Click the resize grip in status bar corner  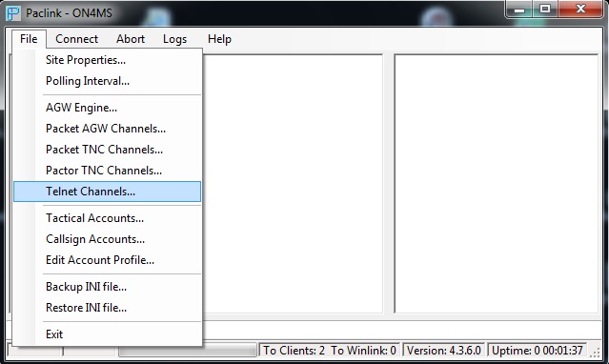595,352
